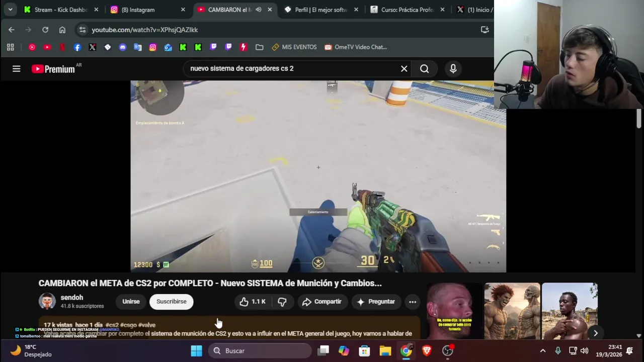Open the apps grid bookmark icon
644x362 pixels.
[10, 47]
